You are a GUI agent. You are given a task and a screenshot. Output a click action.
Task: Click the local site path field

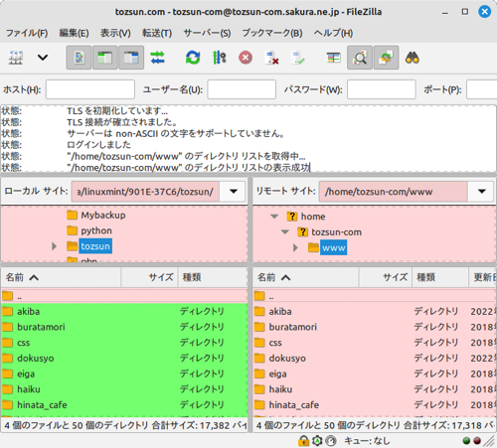coord(145,192)
